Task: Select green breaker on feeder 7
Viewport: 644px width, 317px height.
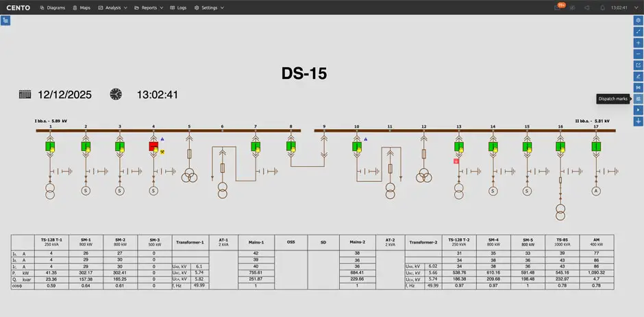Action: pyautogui.click(x=256, y=146)
